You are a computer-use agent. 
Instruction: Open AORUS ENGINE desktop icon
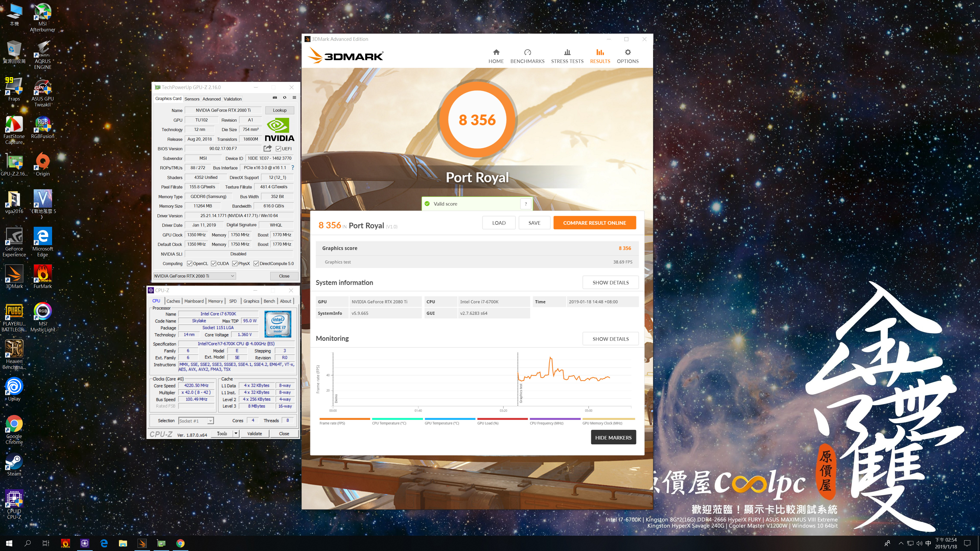(x=43, y=55)
